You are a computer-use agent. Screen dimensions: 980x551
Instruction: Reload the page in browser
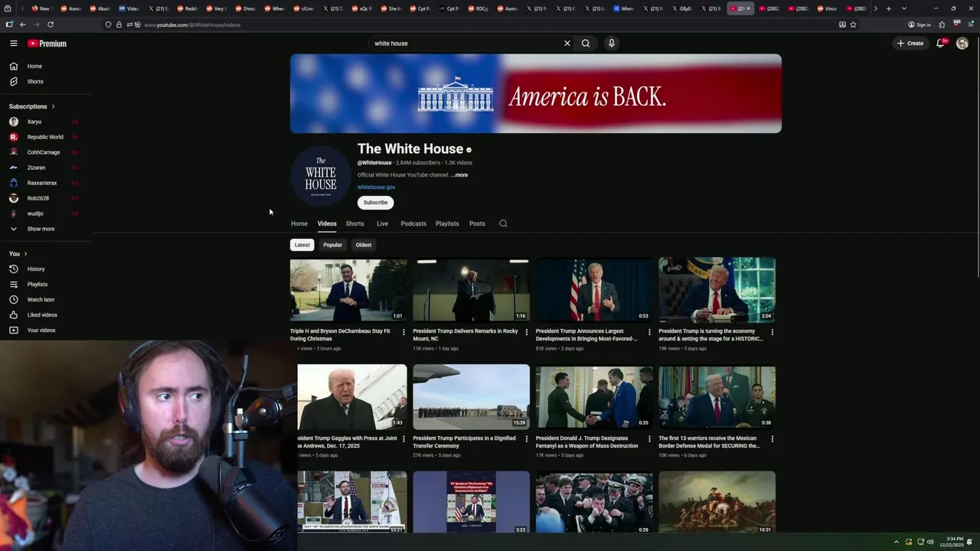tap(51, 24)
